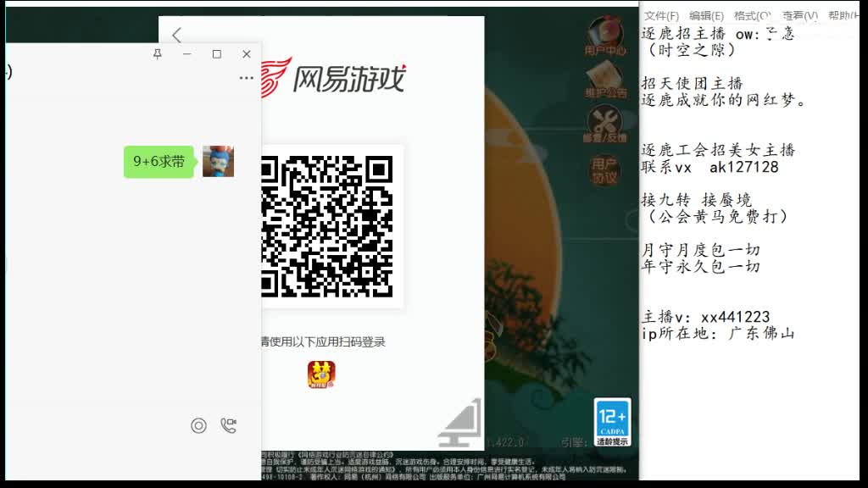Viewport: 868px width, 488px height.
Task: Click the login QR code
Action: coord(326,226)
